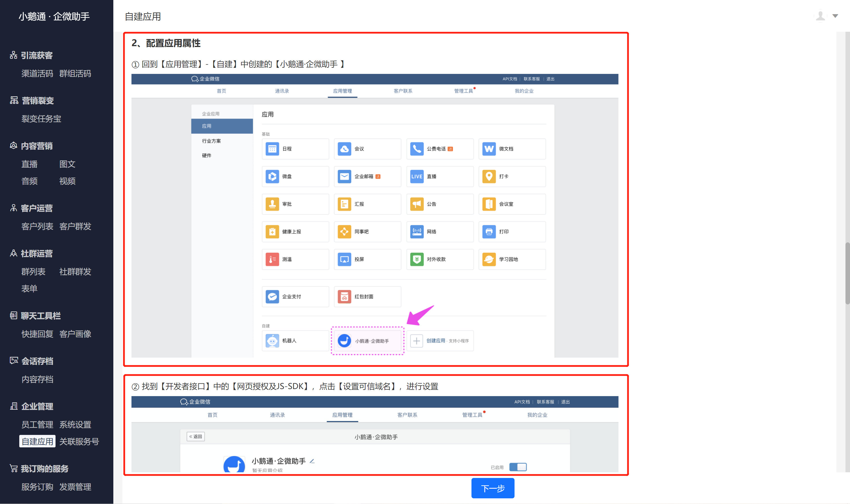The width and height of the screenshot is (850, 504).
Task: Select 行业方案 in the tutorial image side menu
Action: coord(211,141)
